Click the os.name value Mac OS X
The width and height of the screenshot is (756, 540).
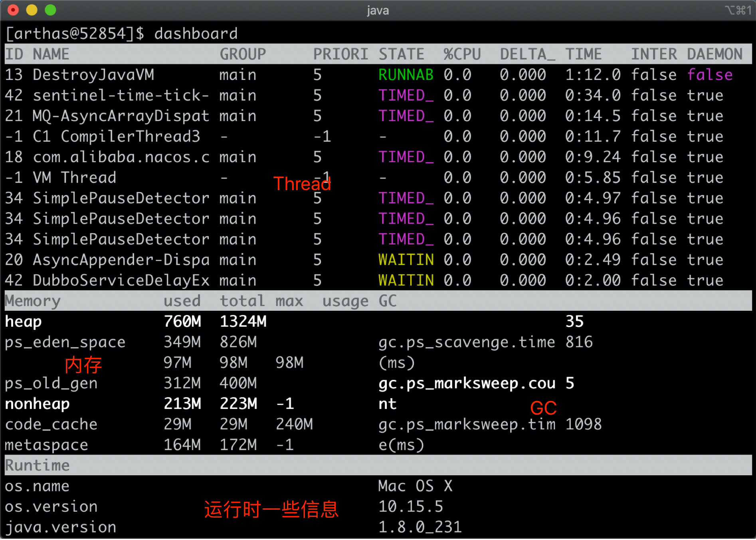415,486
